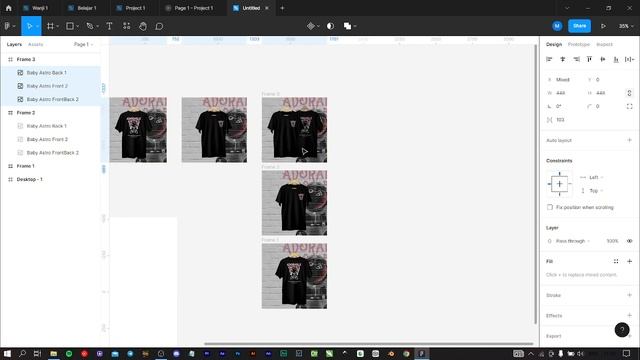
Task: Switch to the Prototype tab
Action: 579,44
